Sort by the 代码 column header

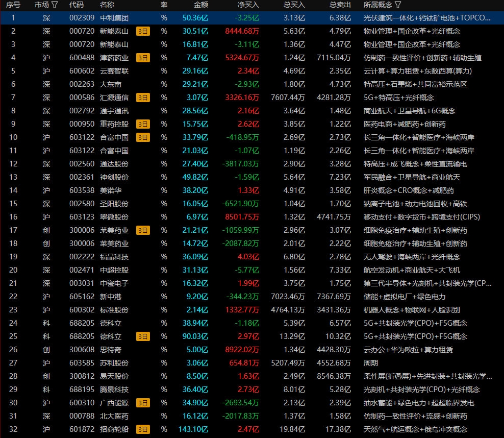coord(77,5)
